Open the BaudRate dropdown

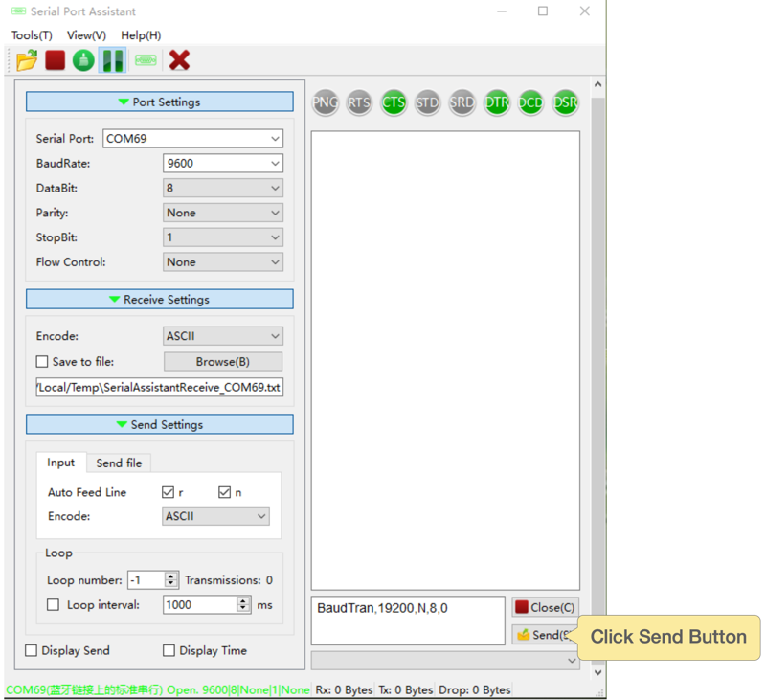coord(223,164)
